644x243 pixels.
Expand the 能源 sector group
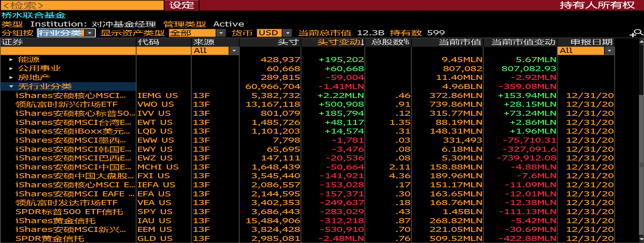pos(11,59)
